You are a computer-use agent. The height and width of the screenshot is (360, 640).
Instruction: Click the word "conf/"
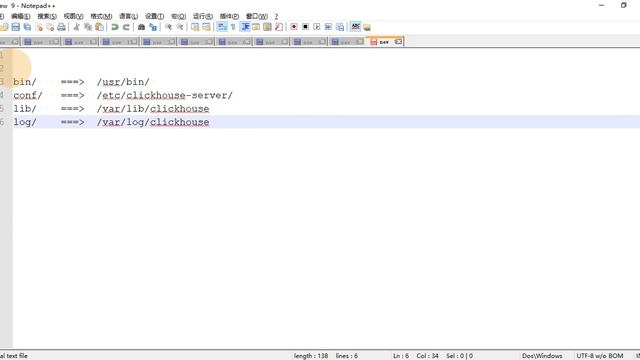[x=28, y=95]
